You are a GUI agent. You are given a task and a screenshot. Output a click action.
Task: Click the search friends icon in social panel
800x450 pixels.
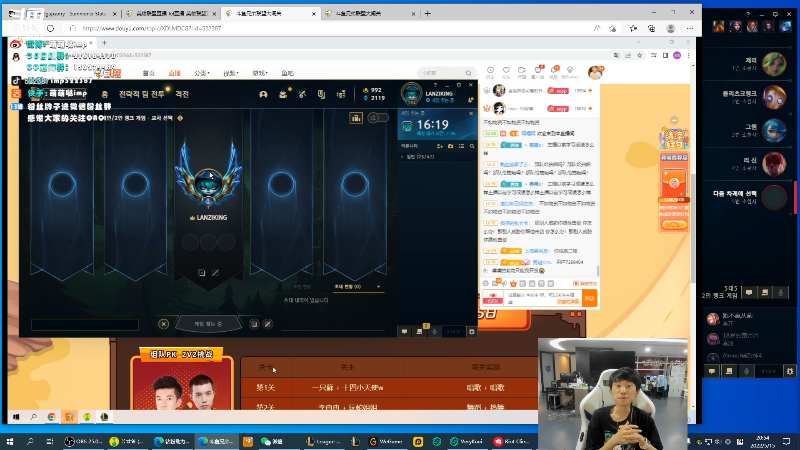point(472,146)
